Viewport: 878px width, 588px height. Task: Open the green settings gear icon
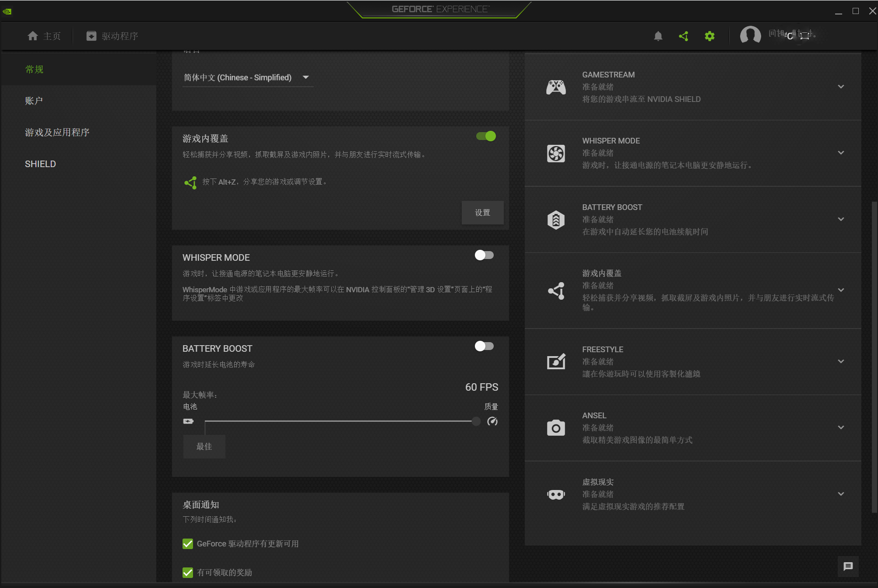coord(709,36)
